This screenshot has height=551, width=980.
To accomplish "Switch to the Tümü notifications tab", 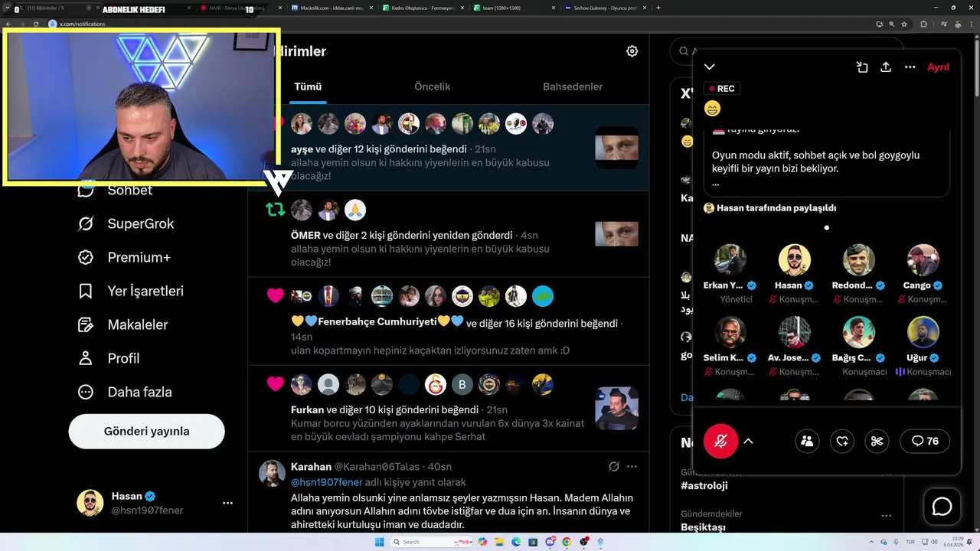I will tap(308, 86).
